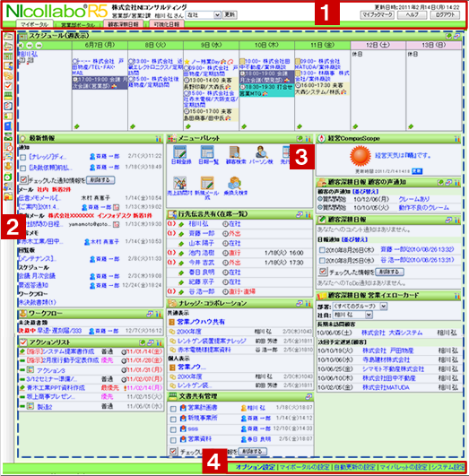The width and height of the screenshot is (469, 476).
Task: Check the box for 【決裁依頼】notification row
Action: [x=22, y=168]
